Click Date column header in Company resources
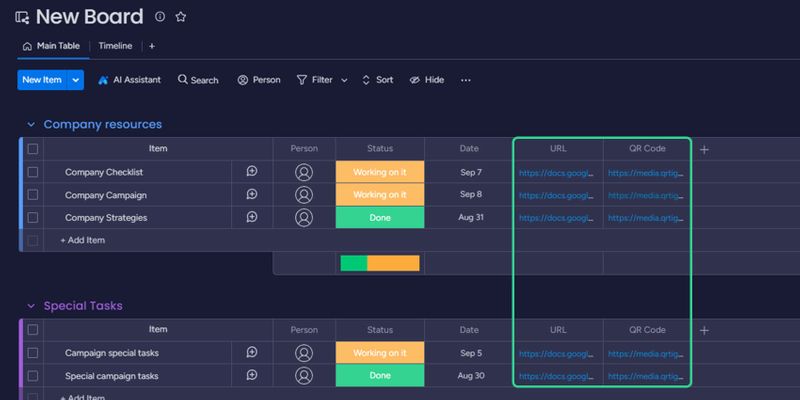This screenshot has width=800, height=400. [469, 148]
